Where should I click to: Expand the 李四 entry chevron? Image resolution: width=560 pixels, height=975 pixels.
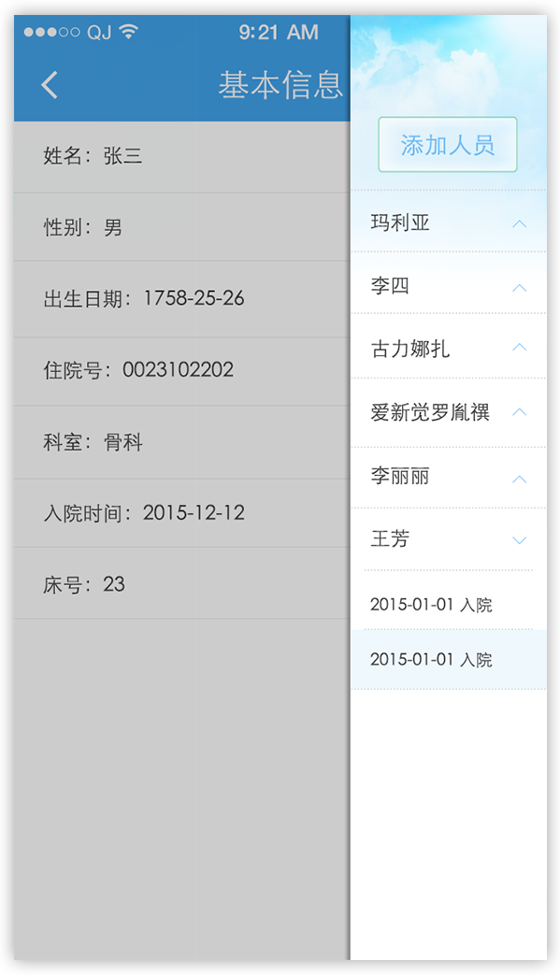pos(520,288)
